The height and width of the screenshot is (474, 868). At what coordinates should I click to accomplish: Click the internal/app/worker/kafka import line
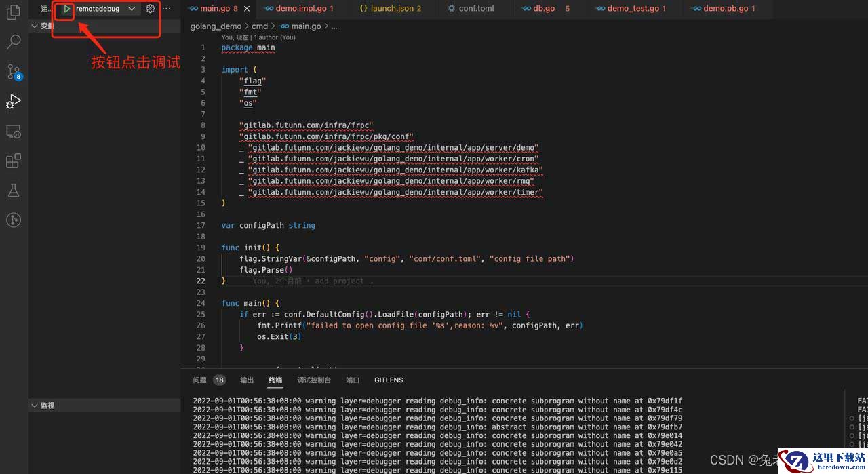tap(391, 170)
